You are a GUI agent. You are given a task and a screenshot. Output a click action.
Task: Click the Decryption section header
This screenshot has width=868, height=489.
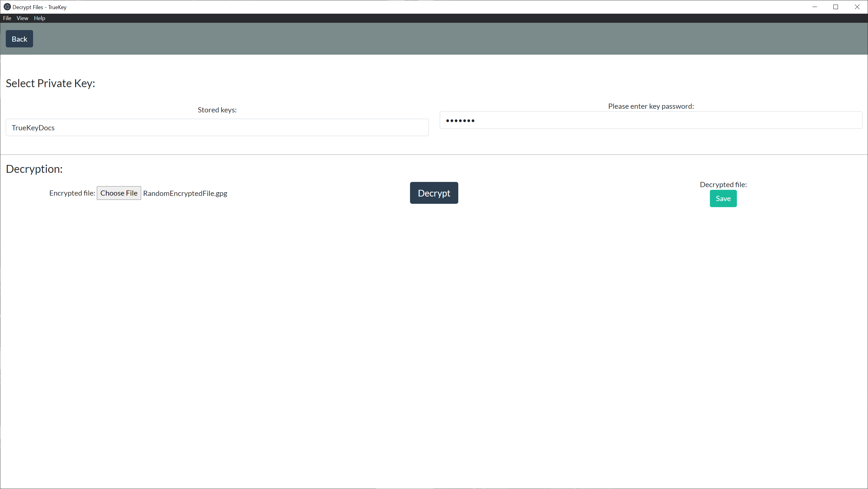[x=34, y=169]
